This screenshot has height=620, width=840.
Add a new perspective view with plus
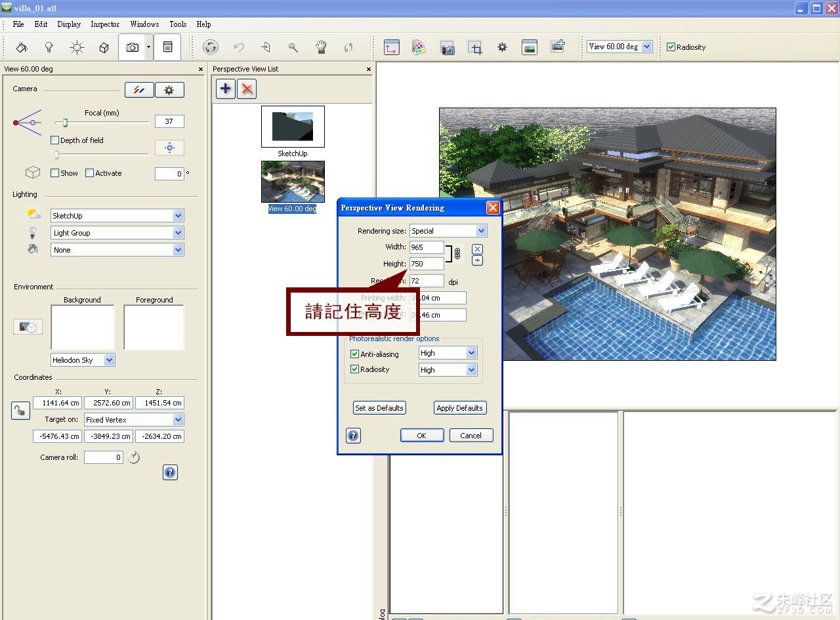tap(225, 89)
